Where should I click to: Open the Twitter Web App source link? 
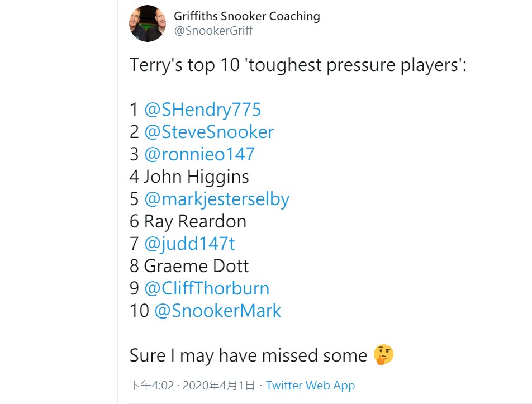(x=310, y=386)
